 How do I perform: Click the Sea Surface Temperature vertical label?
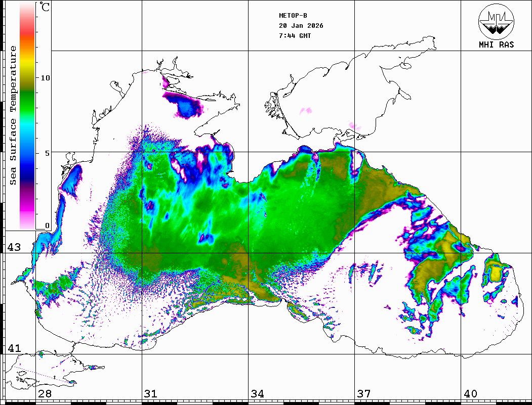[x=13, y=115]
